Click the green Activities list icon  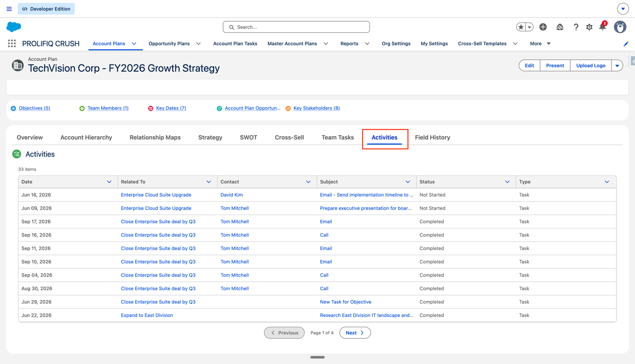coord(17,154)
